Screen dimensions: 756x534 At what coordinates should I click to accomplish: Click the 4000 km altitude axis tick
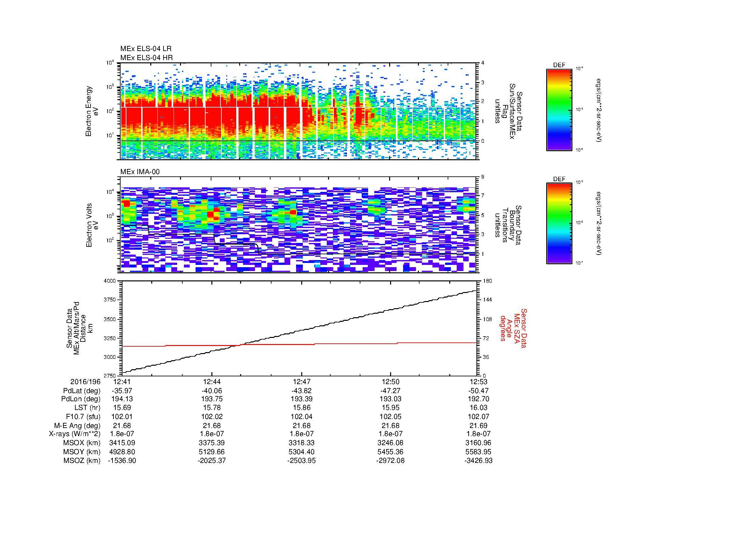tap(110, 281)
